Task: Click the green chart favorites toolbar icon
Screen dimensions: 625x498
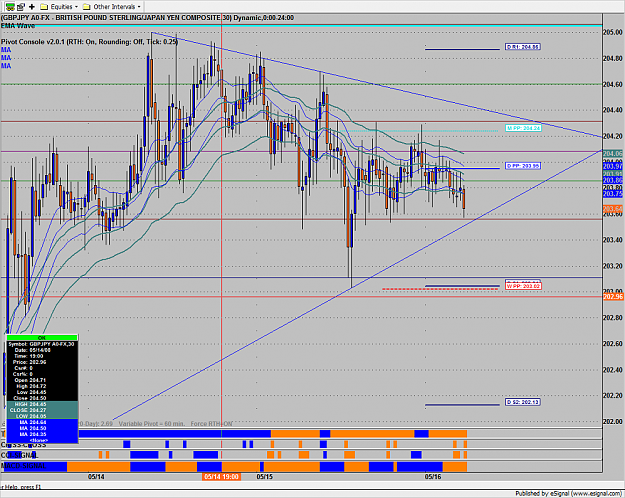Action: coord(10,6)
